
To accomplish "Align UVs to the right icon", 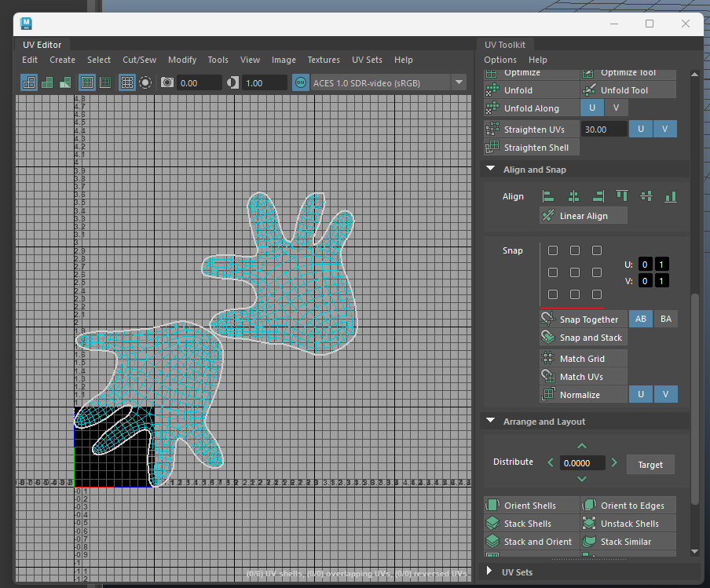I will point(598,196).
